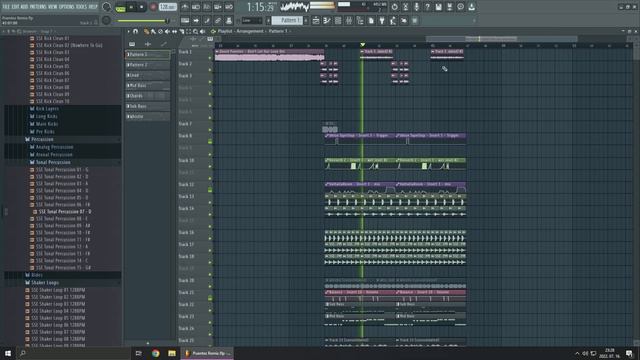Click the Stop transport button
This screenshot has width=640, height=360.
[x=142, y=7]
